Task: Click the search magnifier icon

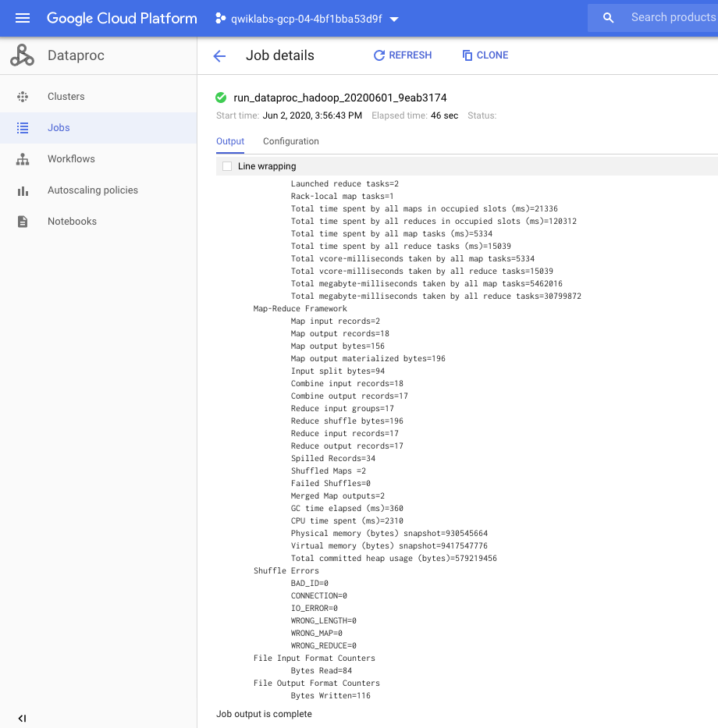Action: tap(608, 18)
